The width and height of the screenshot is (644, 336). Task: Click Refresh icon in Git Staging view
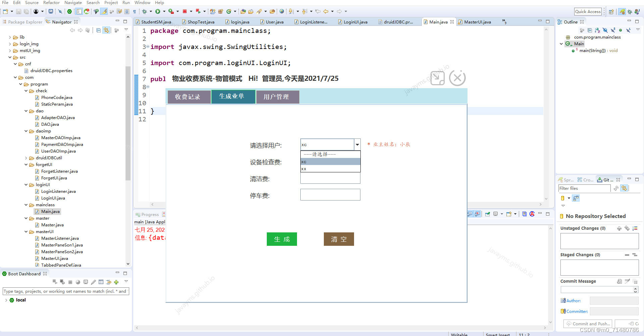(616, 188)
